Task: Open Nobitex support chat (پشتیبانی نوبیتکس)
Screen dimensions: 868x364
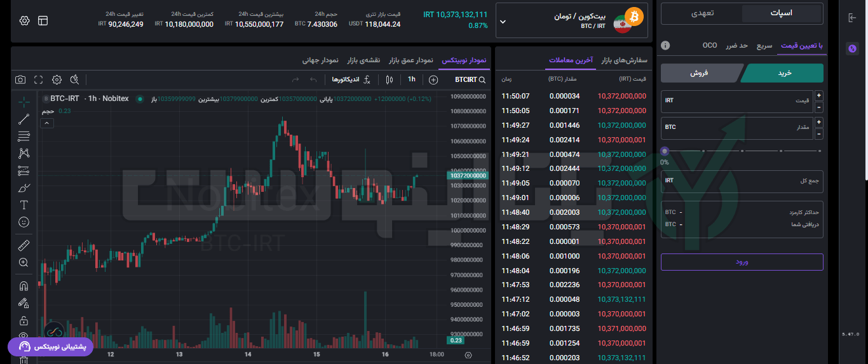Action: pyautogui.click(x=51, y=347)
